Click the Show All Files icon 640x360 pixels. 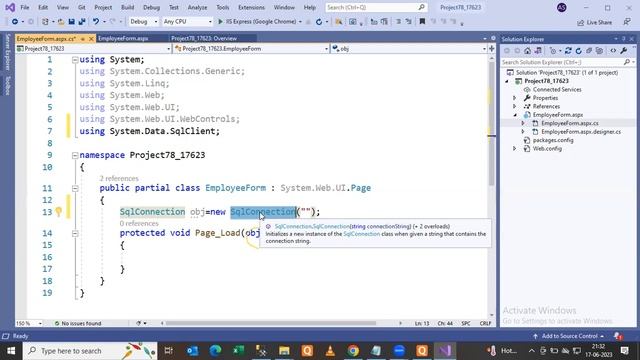pos(599,51)
